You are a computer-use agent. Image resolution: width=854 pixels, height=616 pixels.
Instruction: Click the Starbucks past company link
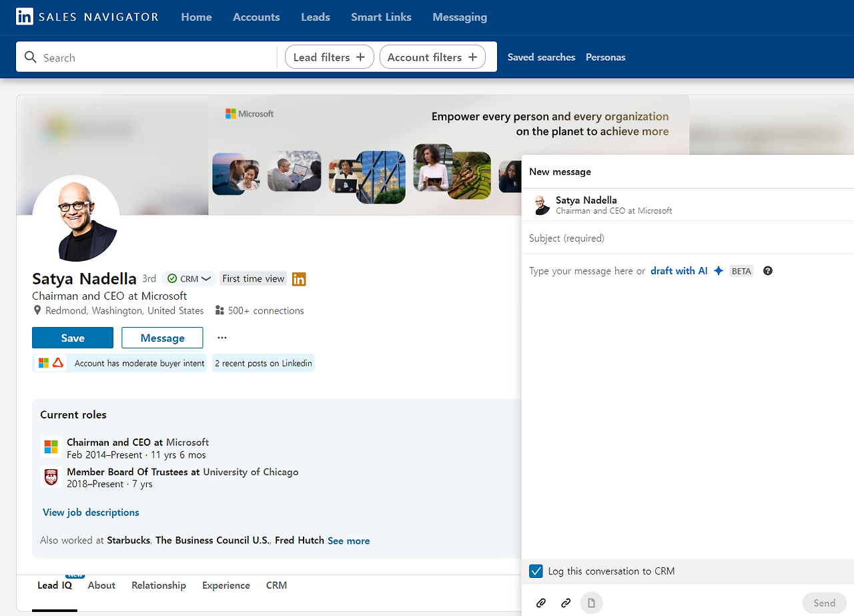[129, 541]
